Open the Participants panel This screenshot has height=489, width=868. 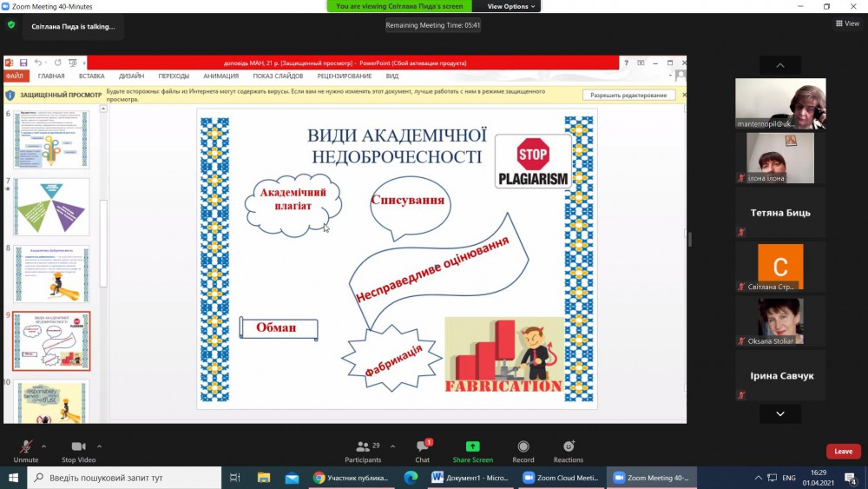point(363,451)
